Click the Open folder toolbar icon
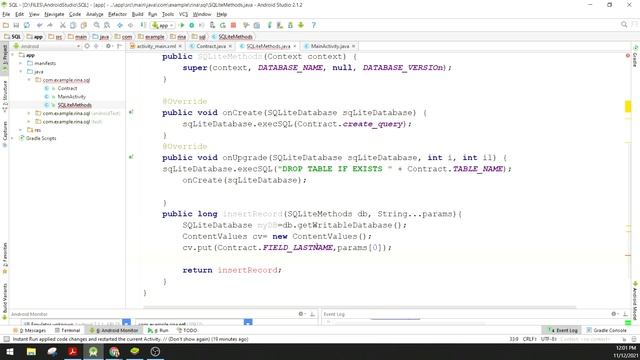Screen dimensions: 640x360 click(6, 25)
